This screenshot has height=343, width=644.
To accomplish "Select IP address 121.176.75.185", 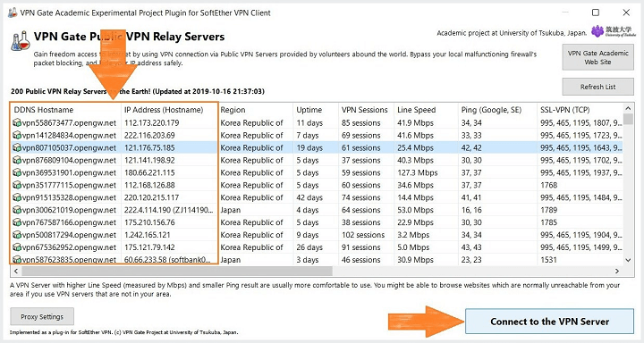I will pyautogui.click(x=149, y=147).
